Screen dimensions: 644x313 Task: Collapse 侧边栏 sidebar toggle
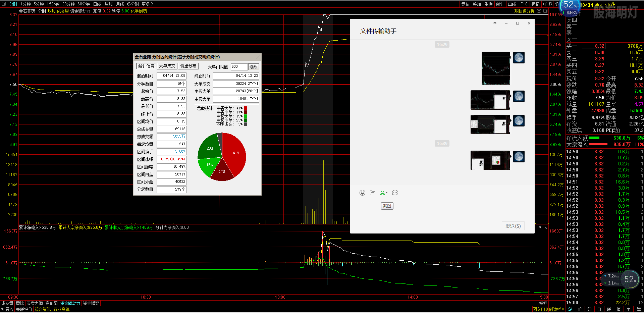557,309
